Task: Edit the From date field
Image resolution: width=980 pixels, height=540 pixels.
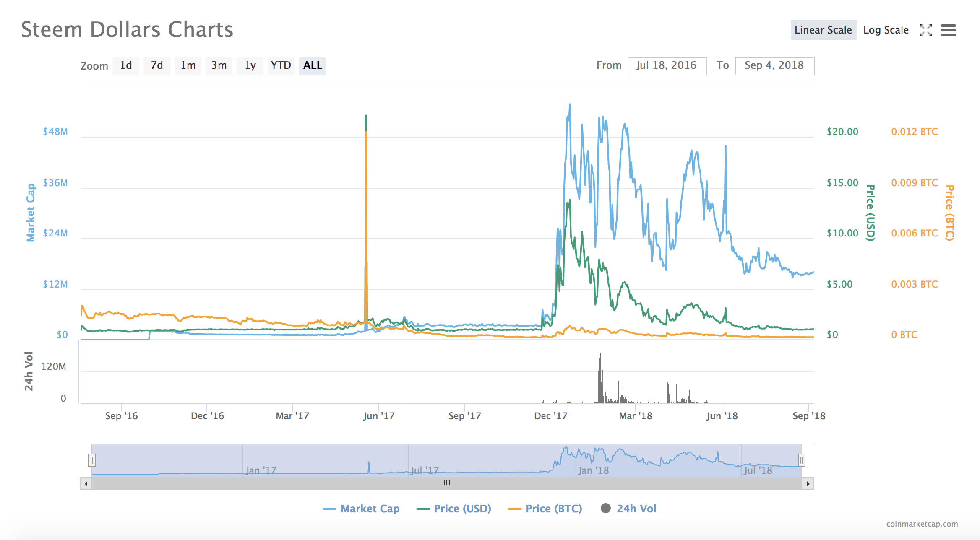Action: tap(667, 66)
